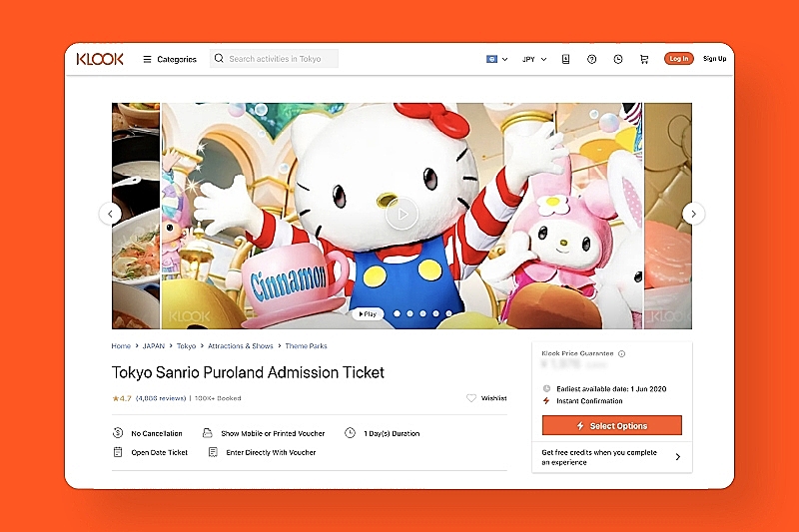Open the 4,808 reviews link

point(161,398)
